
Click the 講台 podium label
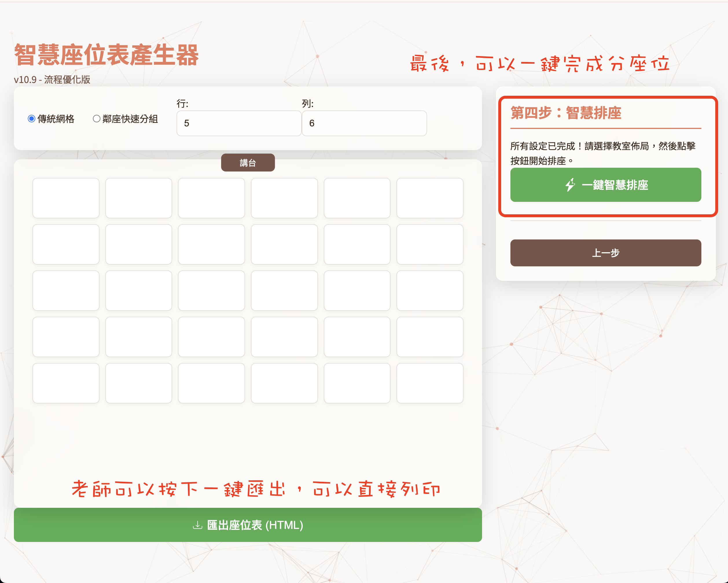point(248,162)
